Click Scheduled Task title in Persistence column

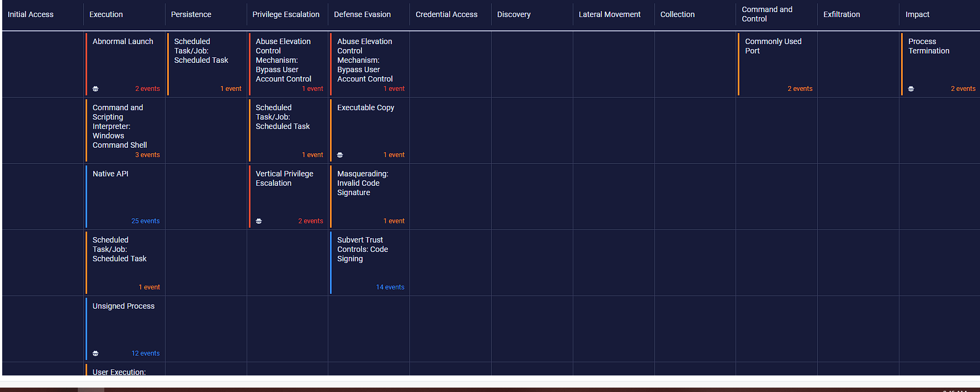click(201, 51)
